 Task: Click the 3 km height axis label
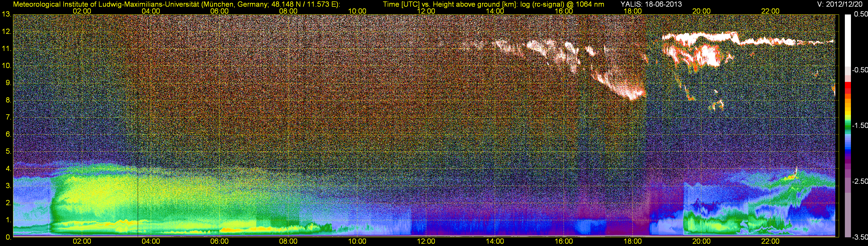(x=8, y=186)
